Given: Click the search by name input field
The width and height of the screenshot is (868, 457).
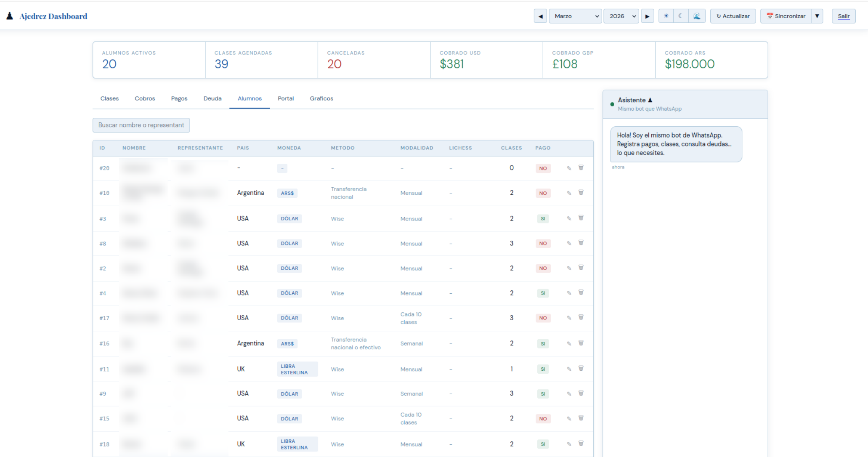Looking at the screenshot, I should tap(141, 125).
